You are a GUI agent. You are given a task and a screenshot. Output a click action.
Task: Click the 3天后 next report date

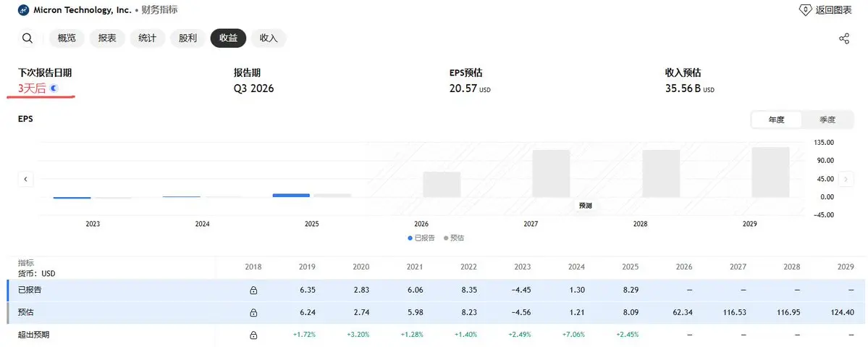pos(32,88)
